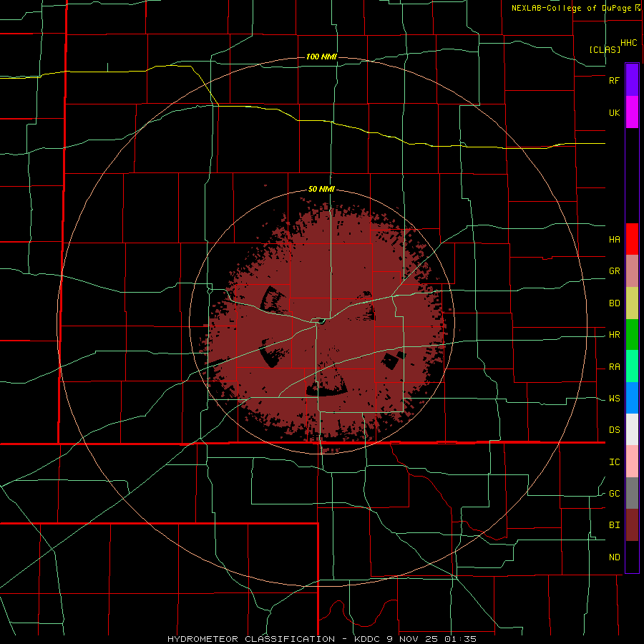Select the gray GC legend swatch
Image resolution: width=644 pixels, height=644 pixels.
[632, 493]
